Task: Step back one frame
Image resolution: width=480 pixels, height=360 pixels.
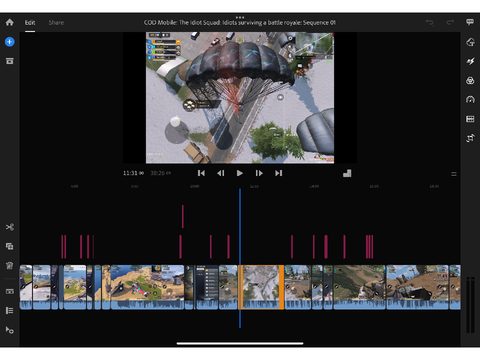Action: (x=221, y=173)
